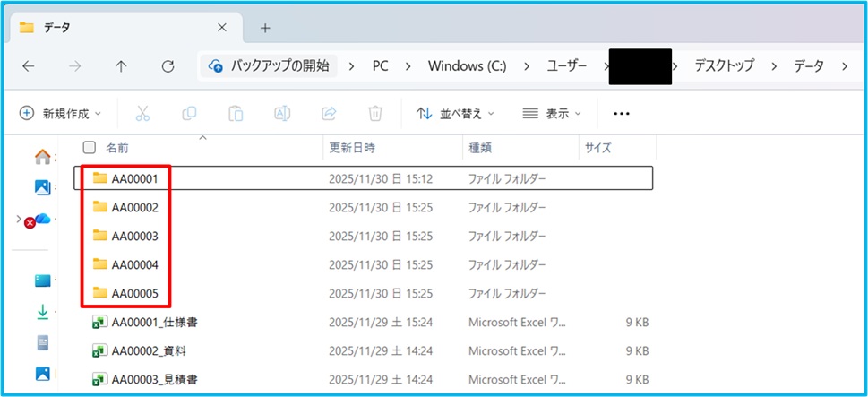Open the three-dot more options menu
868x397 pixels.
(622, 114)
